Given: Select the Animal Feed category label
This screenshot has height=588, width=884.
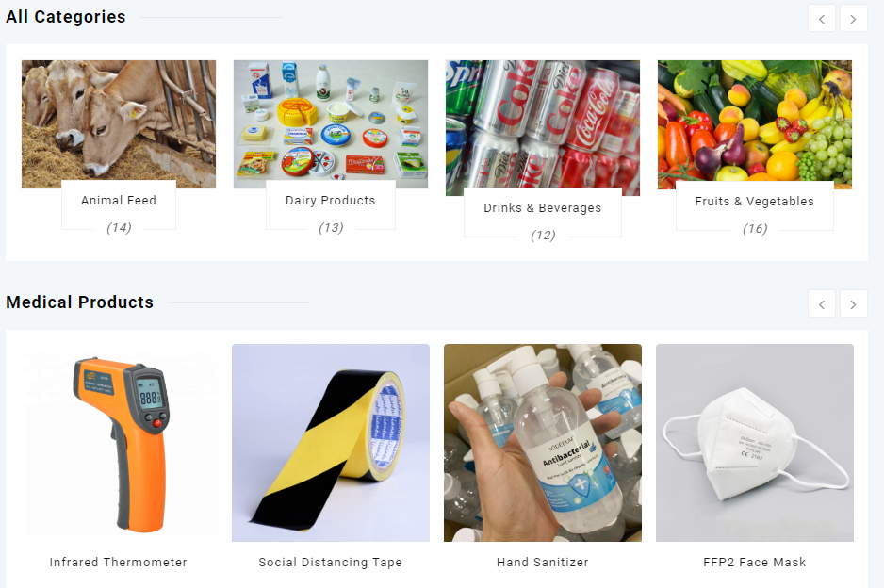Looking at the screenshot, I should tap(119, 200).
